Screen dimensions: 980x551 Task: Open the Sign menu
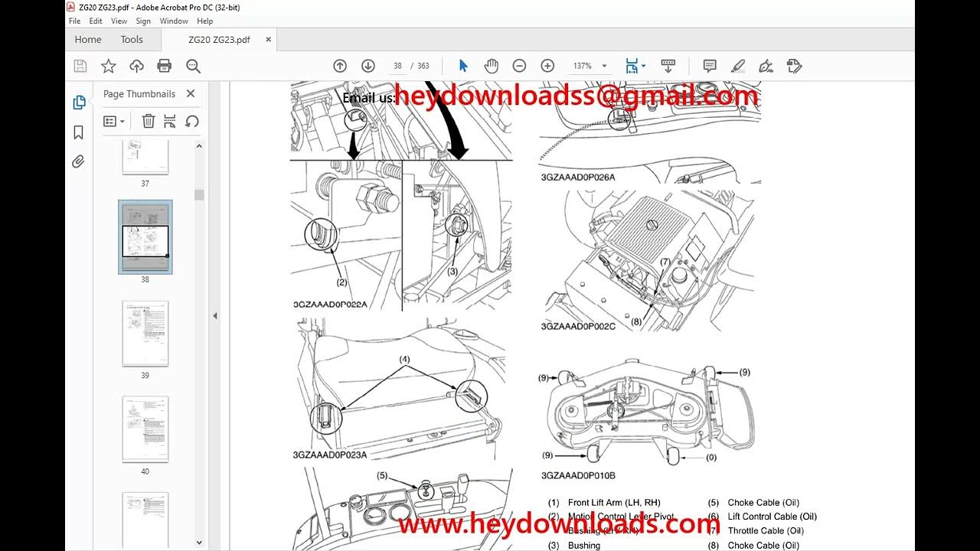143,21
